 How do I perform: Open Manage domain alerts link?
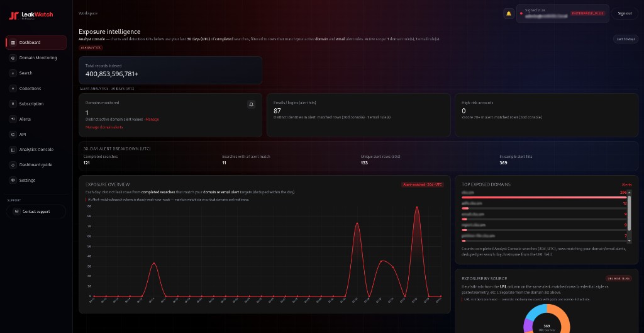tap(104, 127)
